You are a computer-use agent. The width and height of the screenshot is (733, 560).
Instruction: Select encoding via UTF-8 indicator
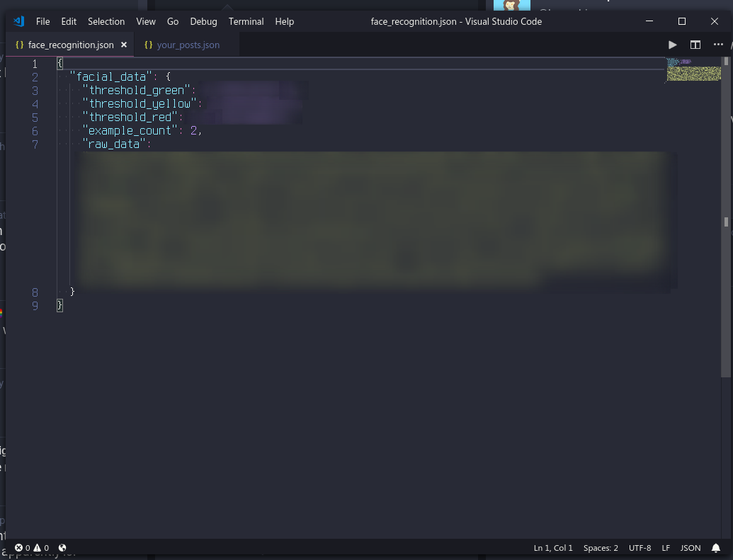pyautogui.click(x=640, y=548)
